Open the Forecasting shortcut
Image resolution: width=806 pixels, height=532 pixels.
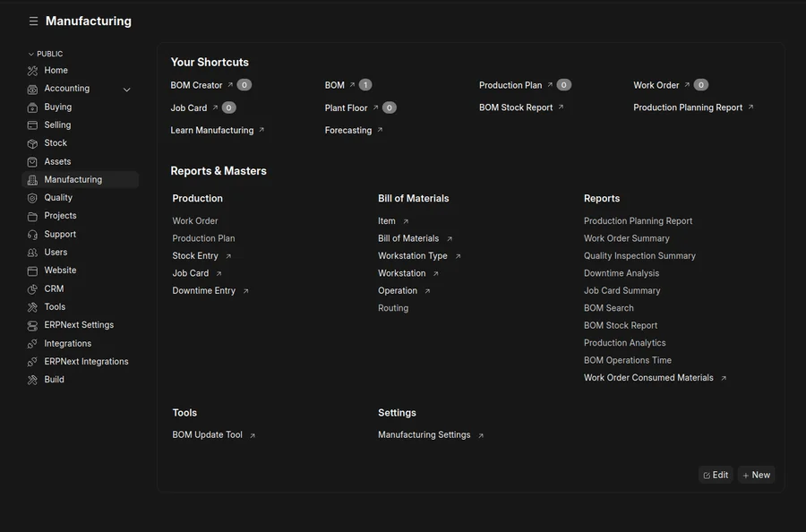348,130
